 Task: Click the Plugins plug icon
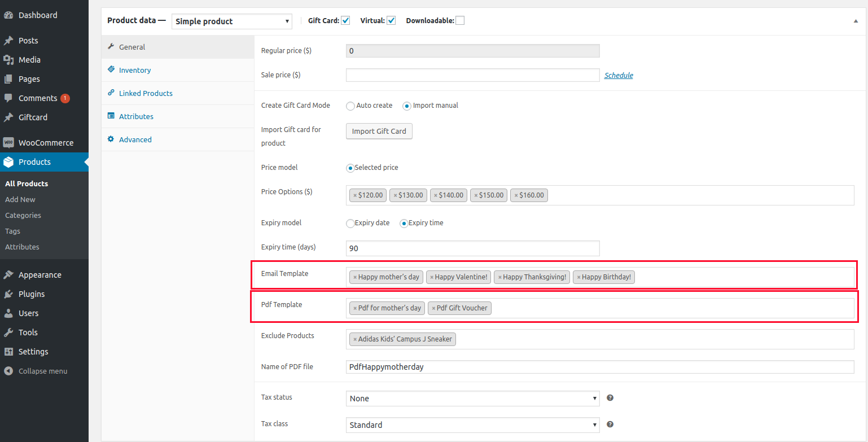point(8,294)
